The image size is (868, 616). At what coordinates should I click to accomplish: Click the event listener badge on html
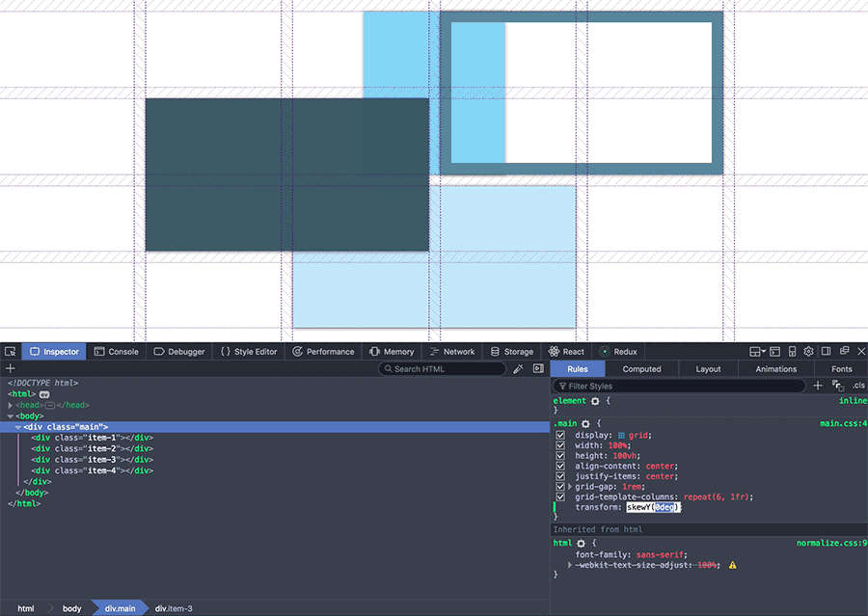pos(44,394)
